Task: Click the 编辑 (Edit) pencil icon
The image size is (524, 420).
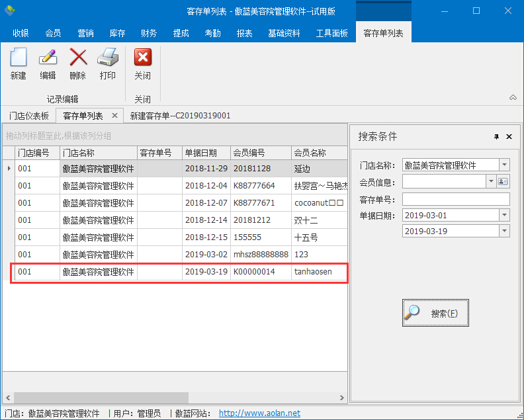Action: [48, 58]
